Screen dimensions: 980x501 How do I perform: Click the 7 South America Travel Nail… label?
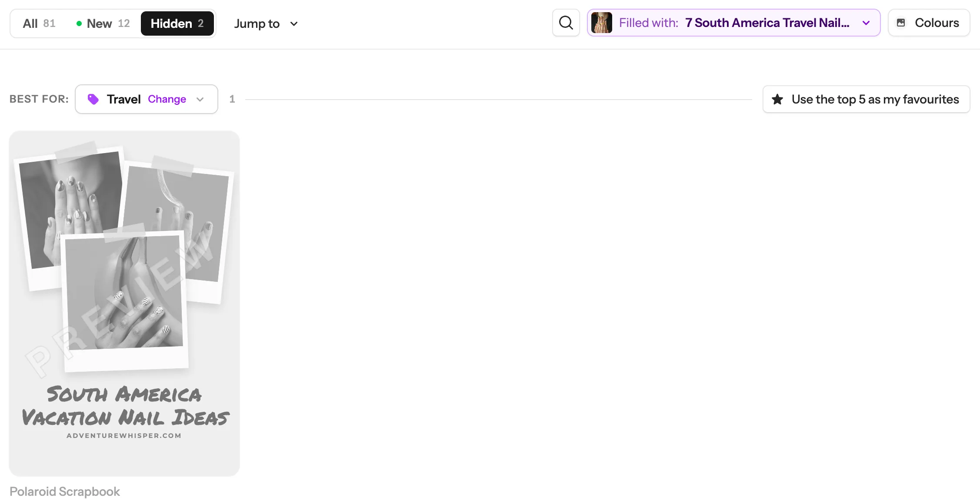(767, 23)
